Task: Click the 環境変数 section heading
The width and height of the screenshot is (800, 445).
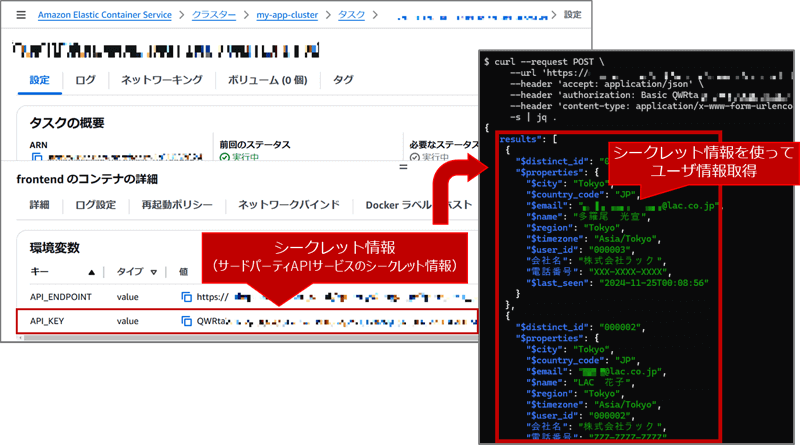Action: pos(55,248)
